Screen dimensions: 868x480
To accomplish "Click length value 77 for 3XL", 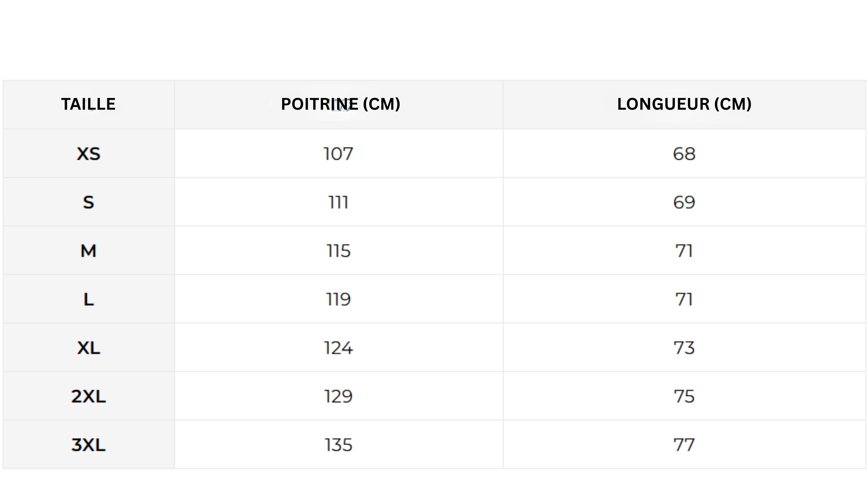I will pos(684,445).
